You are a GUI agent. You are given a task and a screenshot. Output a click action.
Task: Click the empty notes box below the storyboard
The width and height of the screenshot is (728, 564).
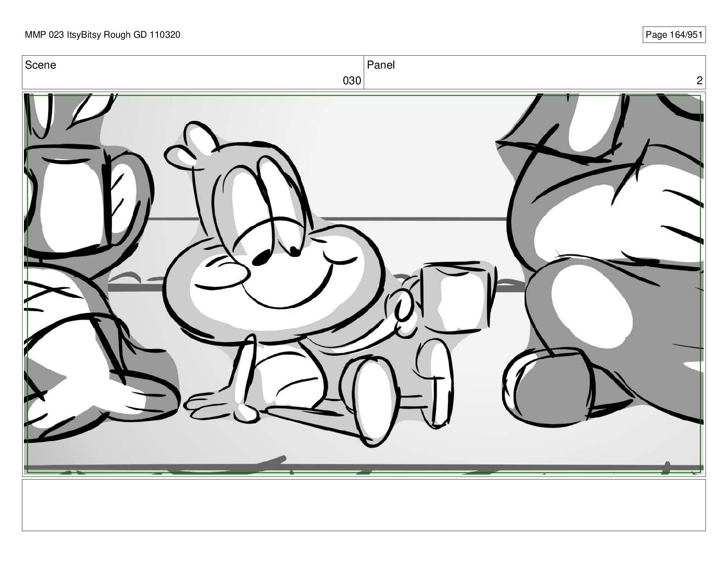(x=364, y=505)
